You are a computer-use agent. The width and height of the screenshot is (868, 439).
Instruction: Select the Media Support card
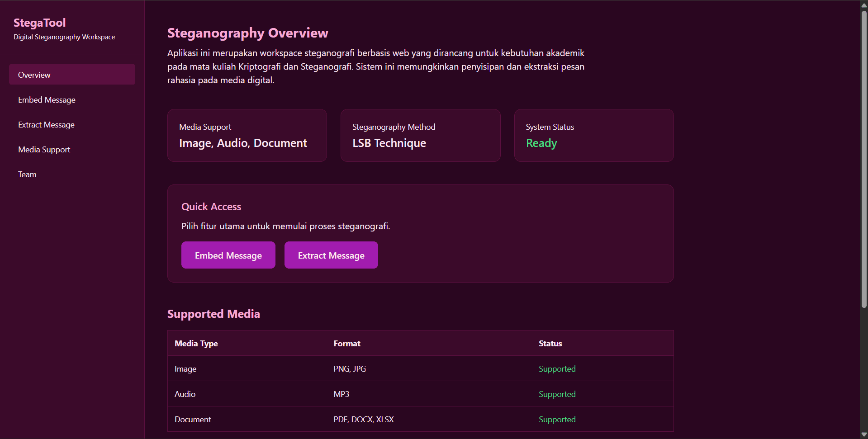(x=247, y=135)
